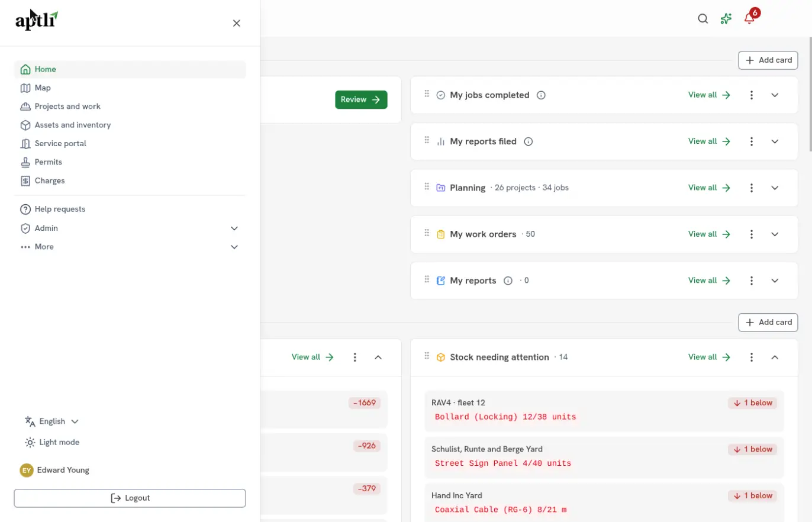Click the Edward Young avatar

pyautogui.click(x=26, y=470)
